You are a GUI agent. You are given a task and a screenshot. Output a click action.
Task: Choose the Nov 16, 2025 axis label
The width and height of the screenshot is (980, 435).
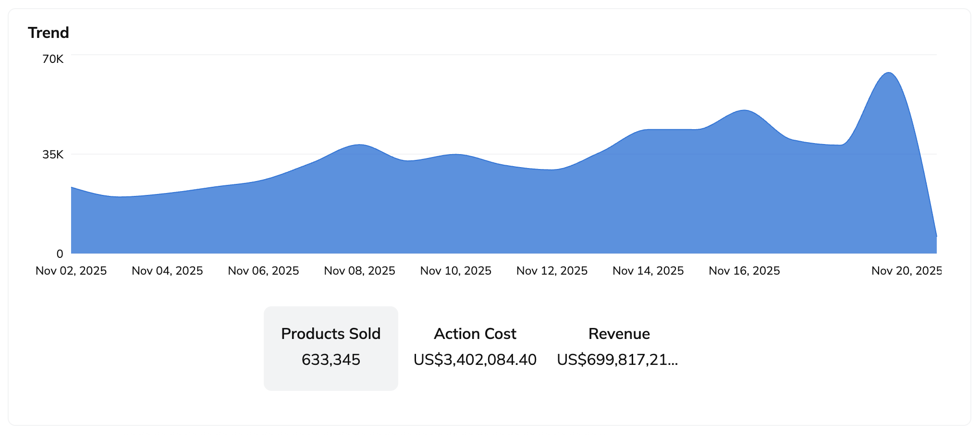[x=744, y=271]
